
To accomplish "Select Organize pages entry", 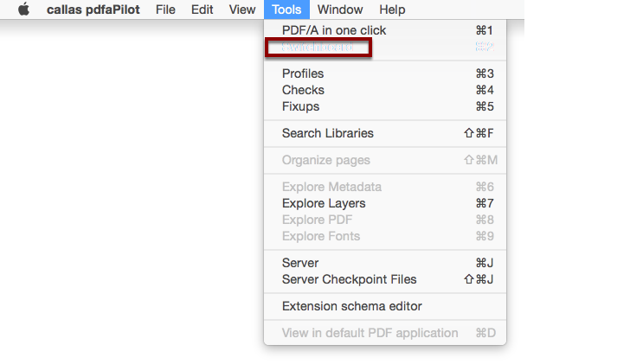I will [385, 160].
